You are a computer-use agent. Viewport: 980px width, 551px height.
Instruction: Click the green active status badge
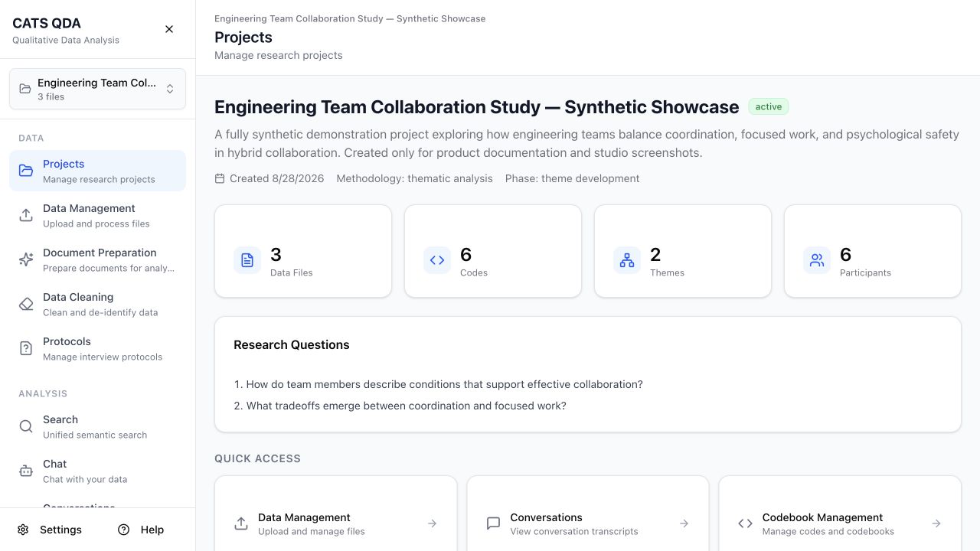[x=769, y=107]
